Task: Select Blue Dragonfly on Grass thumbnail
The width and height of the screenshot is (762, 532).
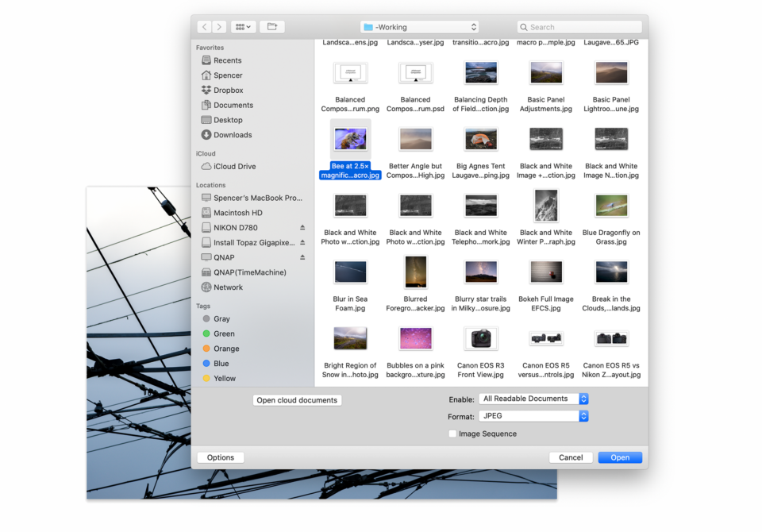Action: pyautogui.click(x=611, y=206)
